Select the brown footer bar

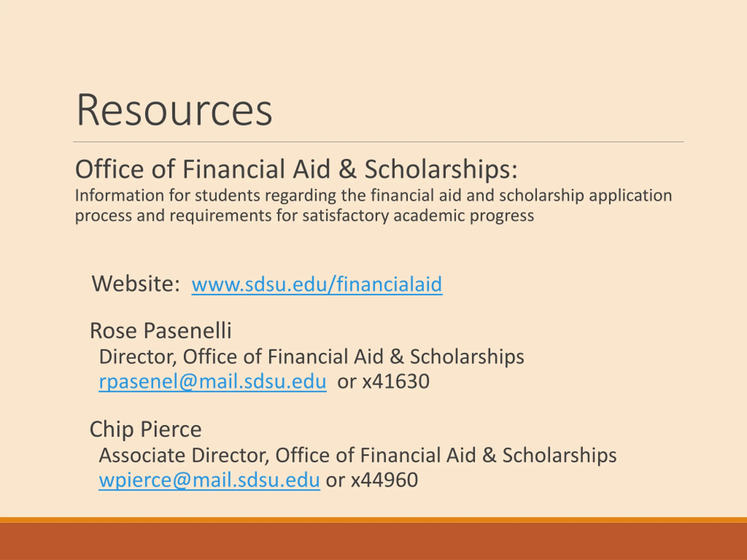[373, 541]
